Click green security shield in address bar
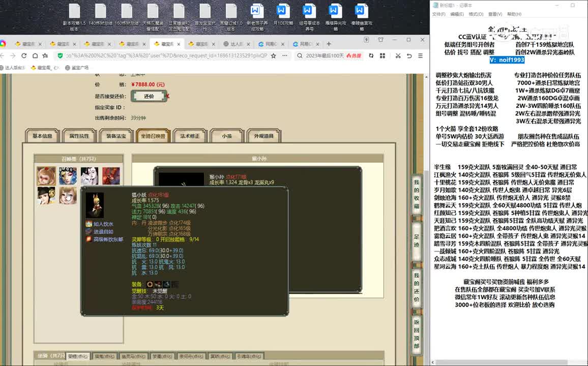 click(60, 55)
